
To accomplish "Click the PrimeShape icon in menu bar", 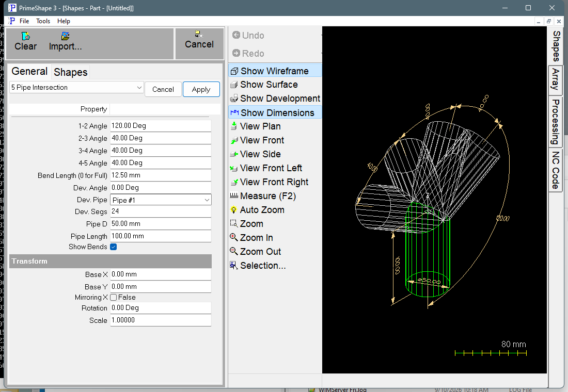I will (11, 21).
